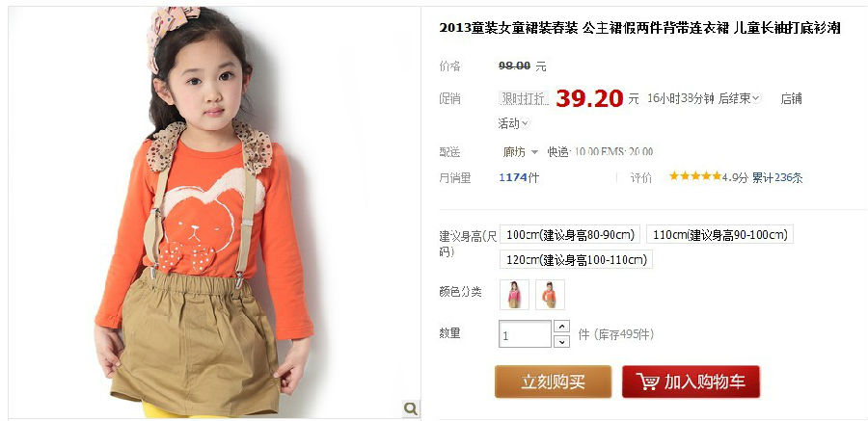
Task: Click the 立刻购买 buy now button
Action: (x=553, y=382)
